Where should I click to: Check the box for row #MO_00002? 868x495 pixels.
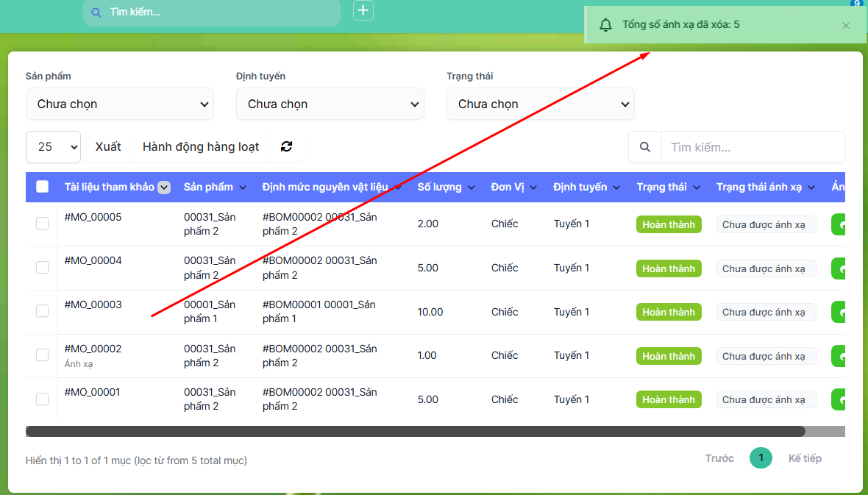43,355
